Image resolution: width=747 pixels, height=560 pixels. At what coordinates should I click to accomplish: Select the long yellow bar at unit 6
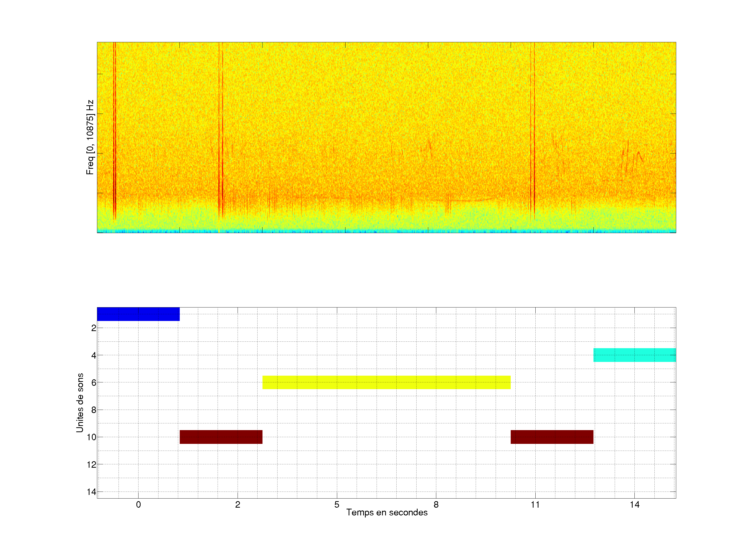click(x=386, y=382)
